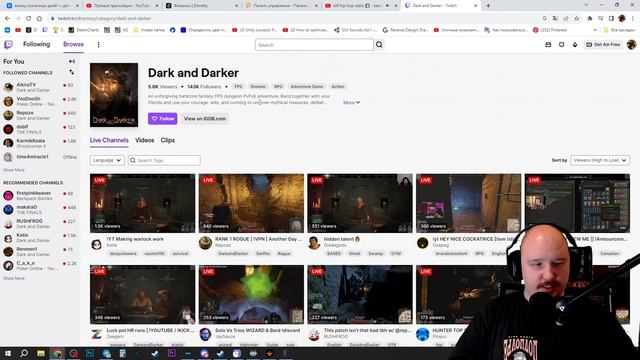Screen dimensions: 640x360
Task: Open the three-dot more menu beside Browse
Action: point(98,44)
